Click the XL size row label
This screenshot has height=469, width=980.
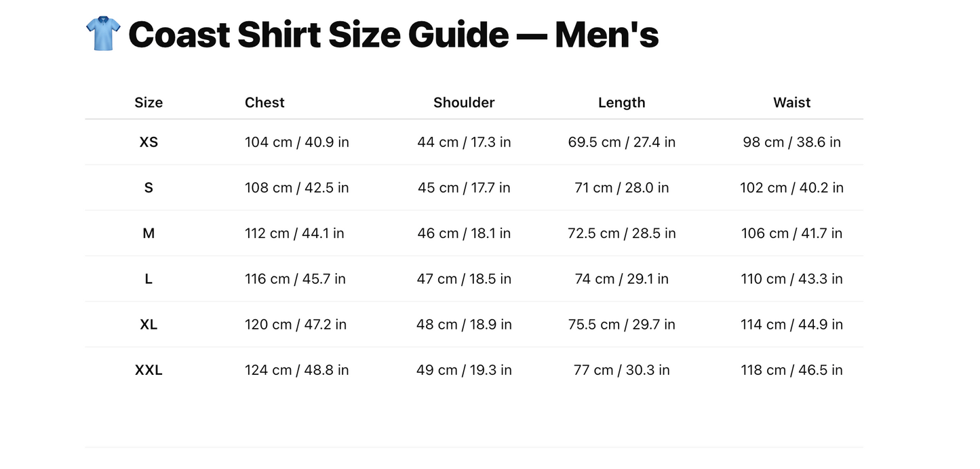149,325
